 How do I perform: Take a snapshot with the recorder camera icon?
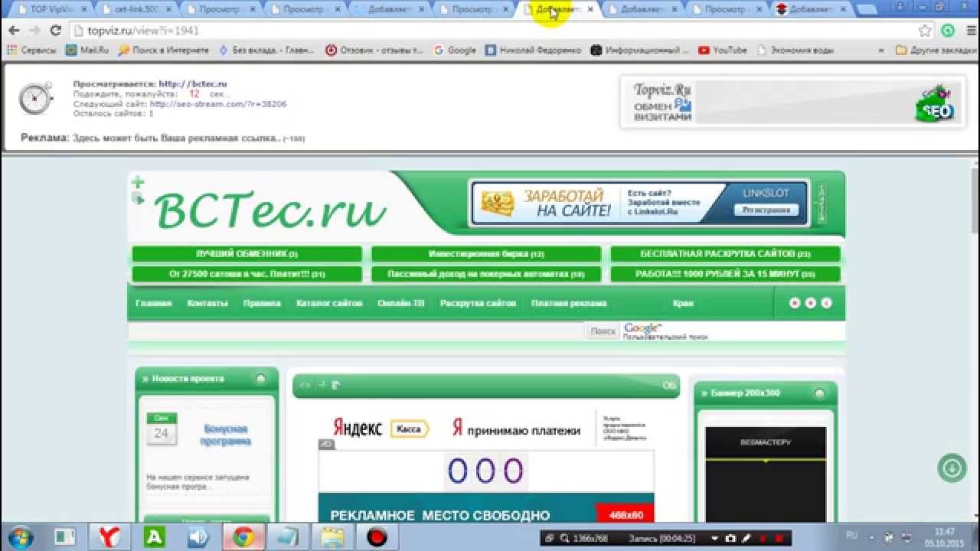coord(730,538)
